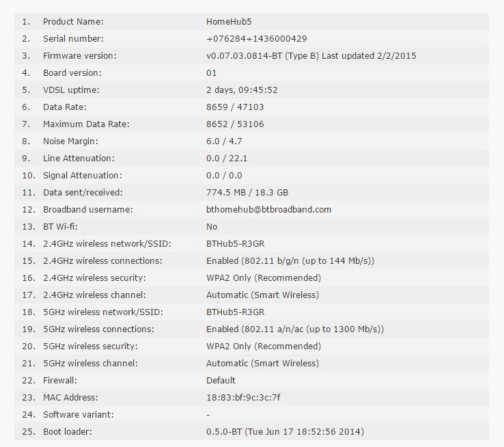The height and width of the screenshot is (447, 504).
Task: Click 5GHz wireless channel Automatic value
Action: pos(263,363)
